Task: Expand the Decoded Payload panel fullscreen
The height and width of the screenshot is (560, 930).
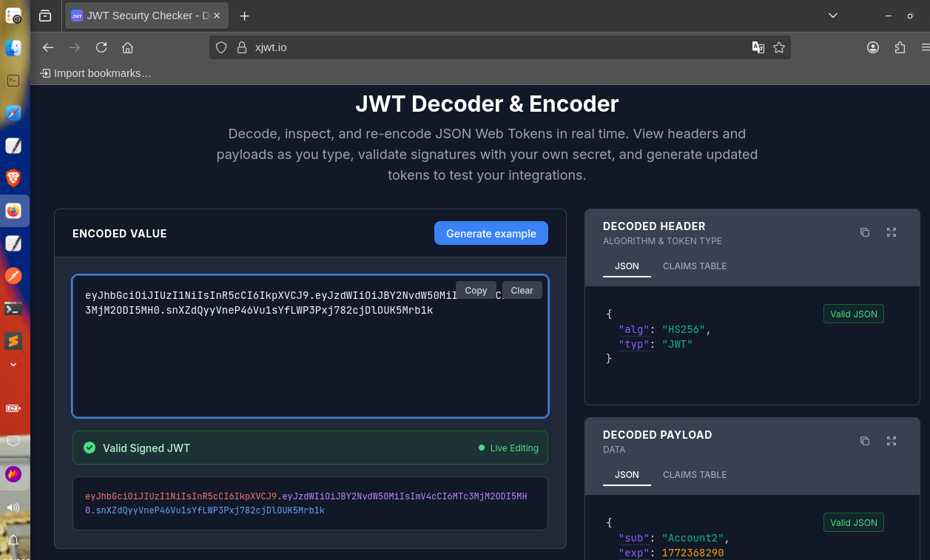Action: coord(892,441)
